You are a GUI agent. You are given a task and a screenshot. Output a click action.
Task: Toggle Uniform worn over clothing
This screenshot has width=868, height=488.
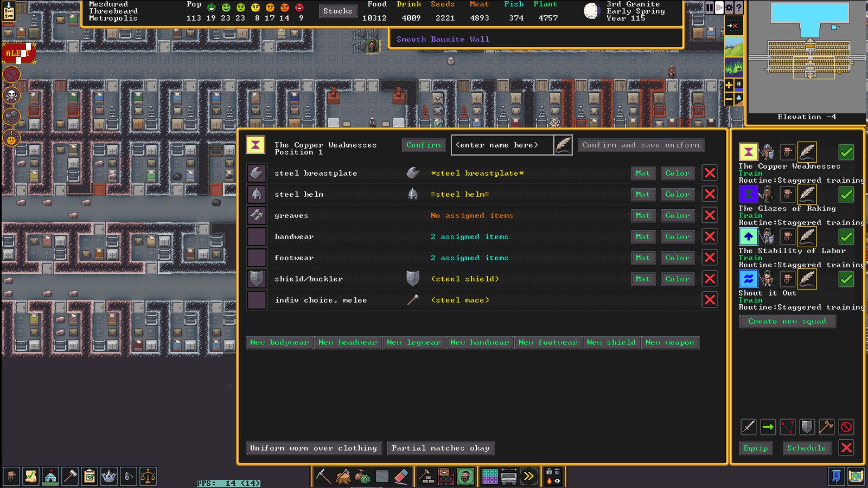point(314,448)
